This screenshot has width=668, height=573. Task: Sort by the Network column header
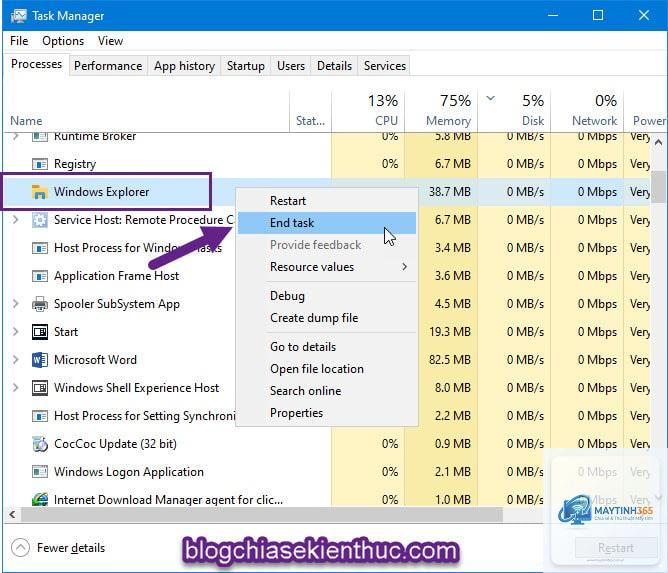587,111
